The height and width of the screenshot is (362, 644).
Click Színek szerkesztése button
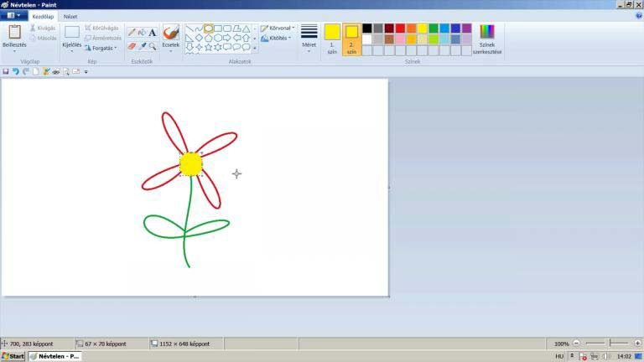point(487,38)
